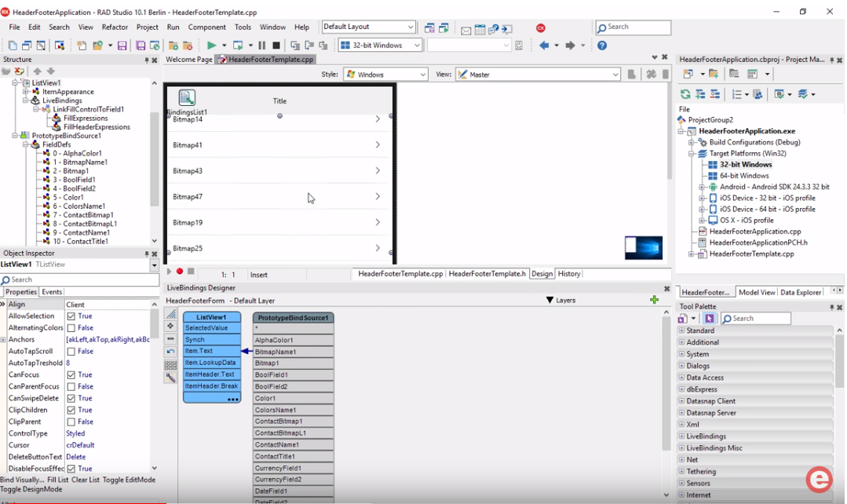The image size is (847, 504).
Task: Select 64-bit Windows in Project Manager
Action: coord(744,176)
